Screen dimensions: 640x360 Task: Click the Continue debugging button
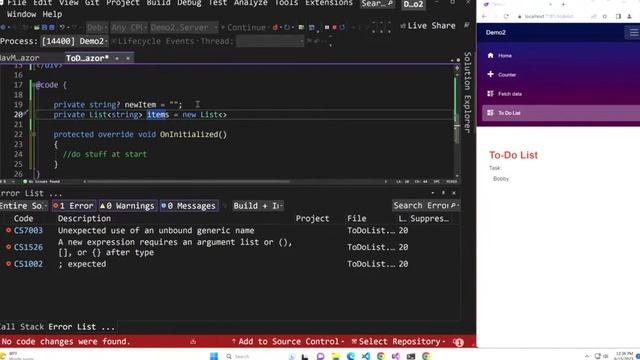tap(243, 27)
